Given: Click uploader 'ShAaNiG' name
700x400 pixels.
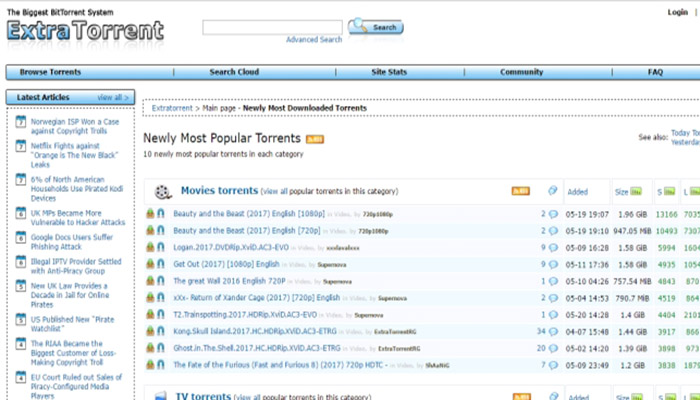Looking at the screenshot, I should (437, 366).
